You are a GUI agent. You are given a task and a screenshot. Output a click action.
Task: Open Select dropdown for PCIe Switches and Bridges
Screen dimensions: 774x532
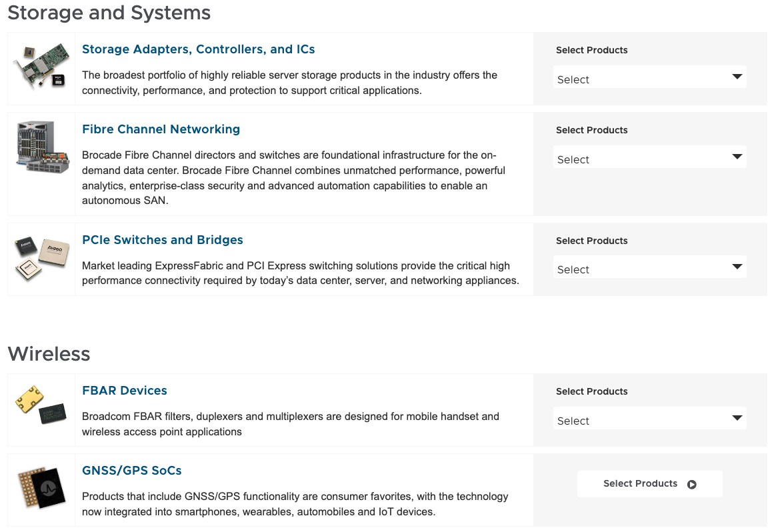649,267
